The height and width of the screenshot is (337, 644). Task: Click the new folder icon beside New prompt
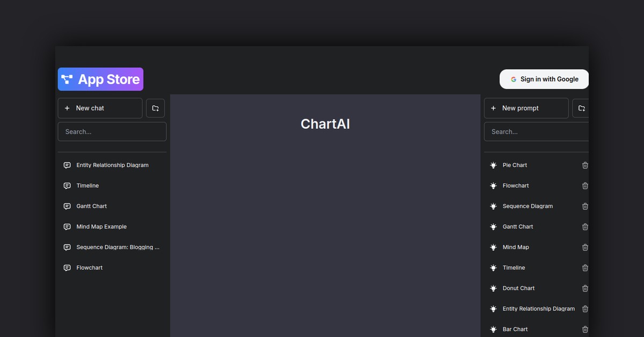[x=581, y=108]
